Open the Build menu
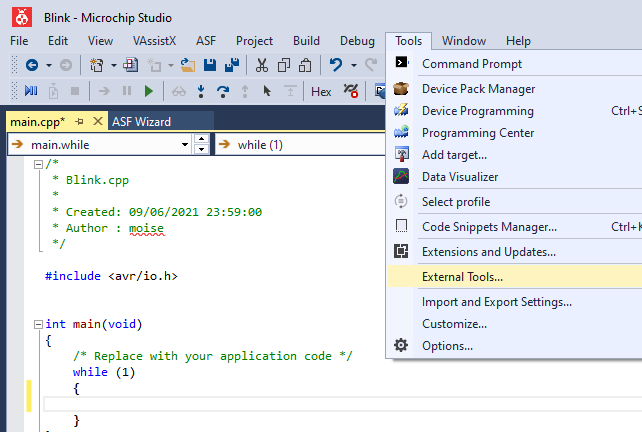Viewport: 642px width, 432px height. pos(306,41)
